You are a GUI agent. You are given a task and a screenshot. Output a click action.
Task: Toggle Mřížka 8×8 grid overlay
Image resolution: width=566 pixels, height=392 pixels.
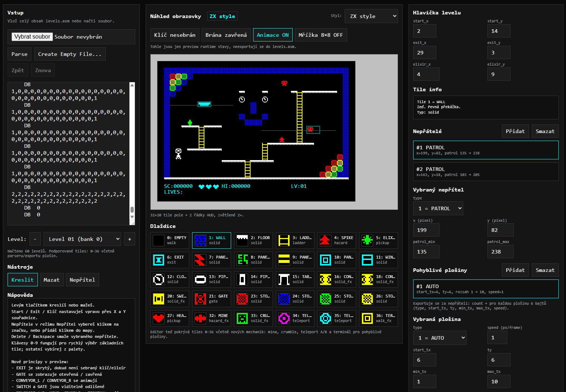coord(320,35)
